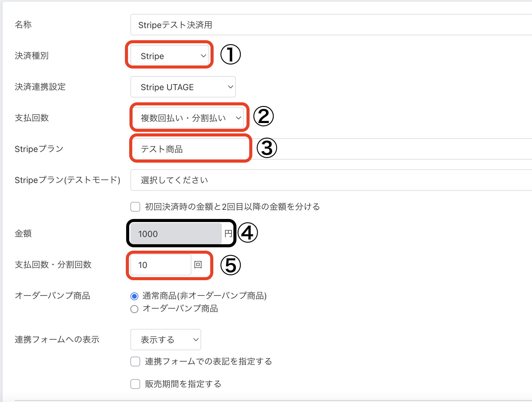Screen dimensions: 532x402
Task: Click the 支払回数・分割回数 field containing 10
Action: (161, 265)
